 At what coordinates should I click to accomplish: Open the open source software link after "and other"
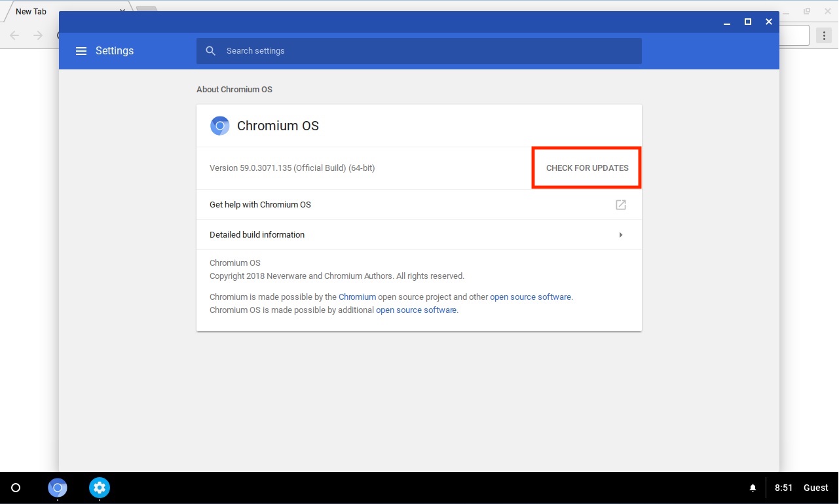tap(530, 297)
